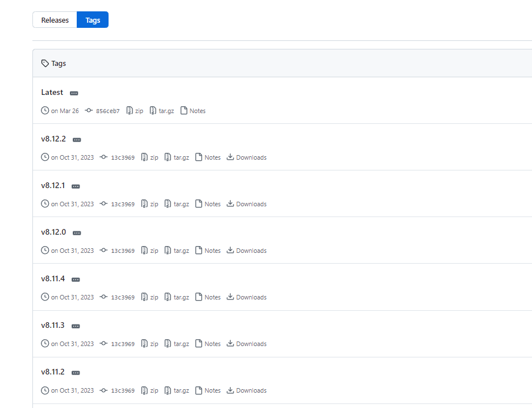The width and height of the screenshot is (532, 408).
Task: Click zip file icon in v8.12.0 row
Action: tap(144, 250)
